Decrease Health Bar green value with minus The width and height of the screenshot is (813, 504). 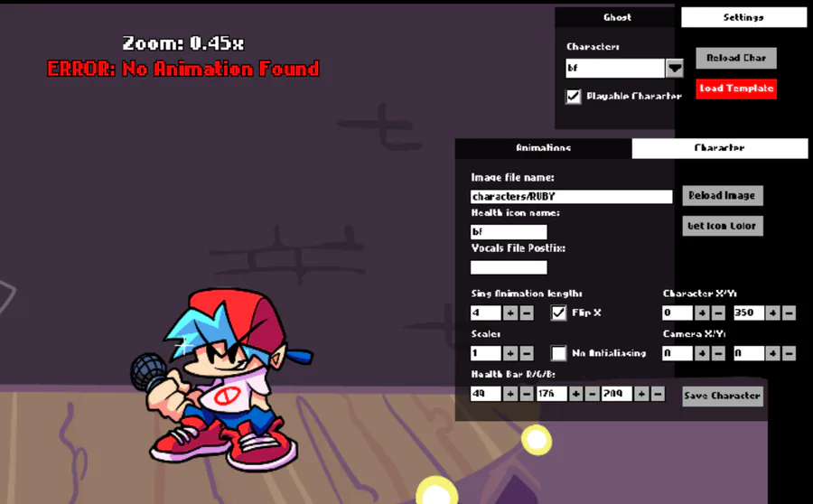pos(592,394)
